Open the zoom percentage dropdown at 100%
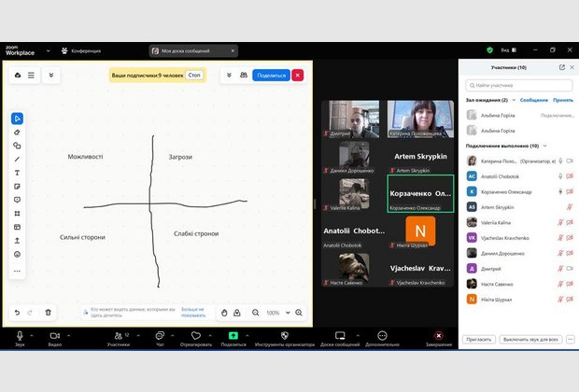The width and height of the screenshot is (579, 392). click(288, 313)
